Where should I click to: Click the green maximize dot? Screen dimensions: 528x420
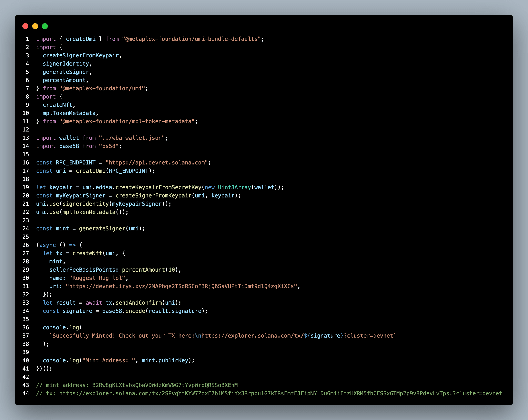coord(45,26)
